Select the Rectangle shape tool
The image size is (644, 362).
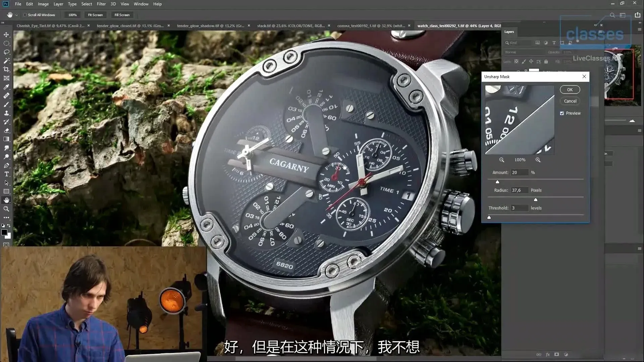point(6,191)
